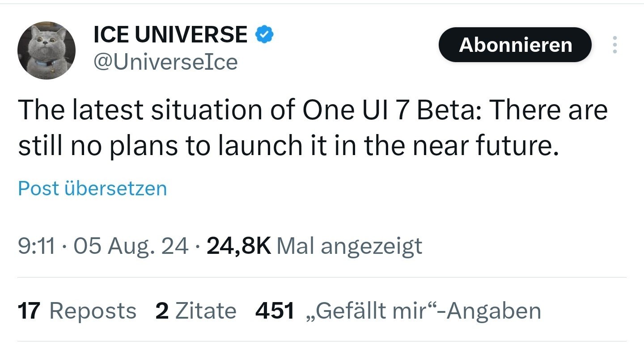Open the @UniverseIce handle link

click(165, 62)
